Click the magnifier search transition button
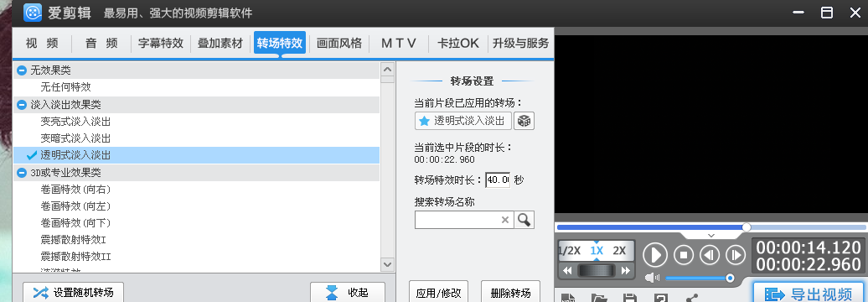The image size is (868, 302). [x=524, y=220]
